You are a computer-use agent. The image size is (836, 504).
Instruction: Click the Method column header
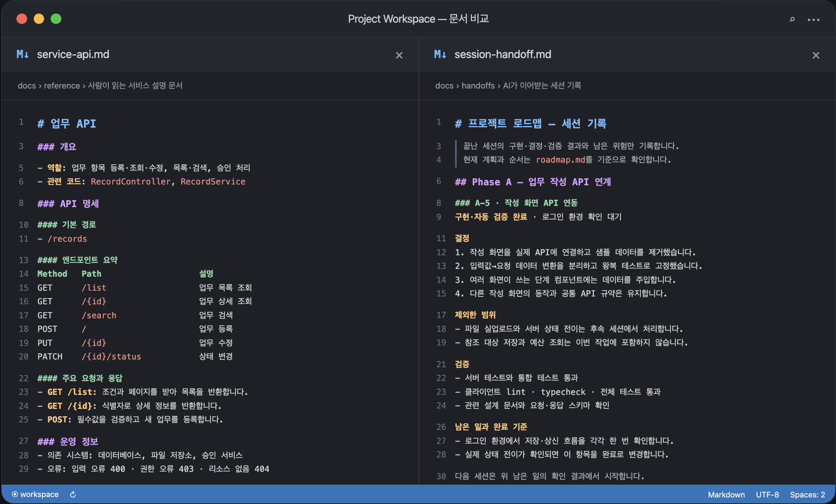point(52,274)
